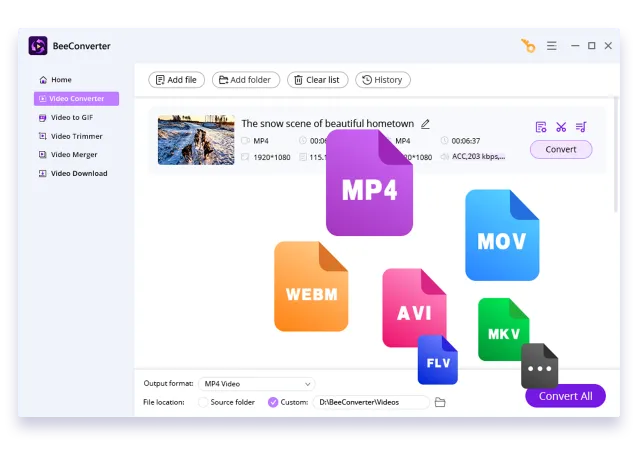Viewport: 640px width, 466px height.
Task: Minimize the BeeConverter window
Action: point(575,46)
